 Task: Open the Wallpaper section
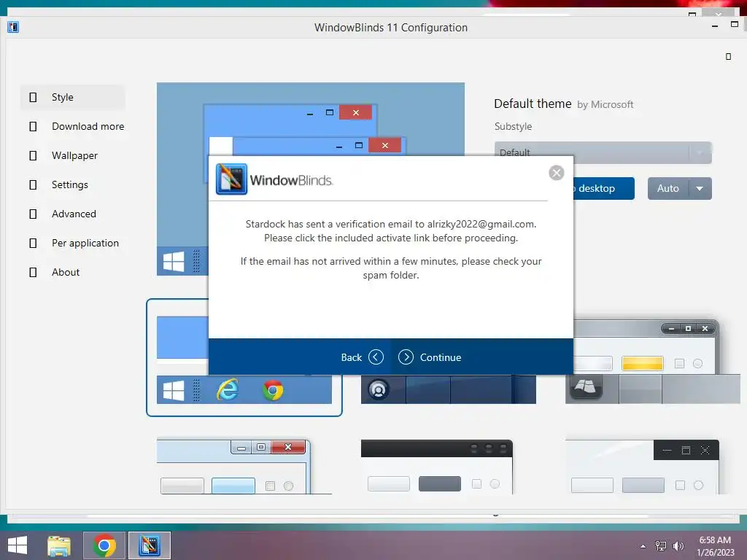click(x=72, y=155)
